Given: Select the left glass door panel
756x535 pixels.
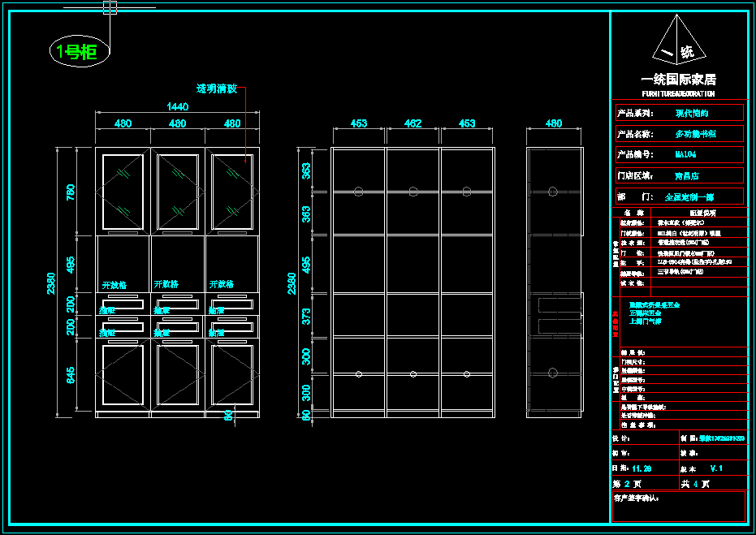Looking at the screenshot, I should click(123, 191).
